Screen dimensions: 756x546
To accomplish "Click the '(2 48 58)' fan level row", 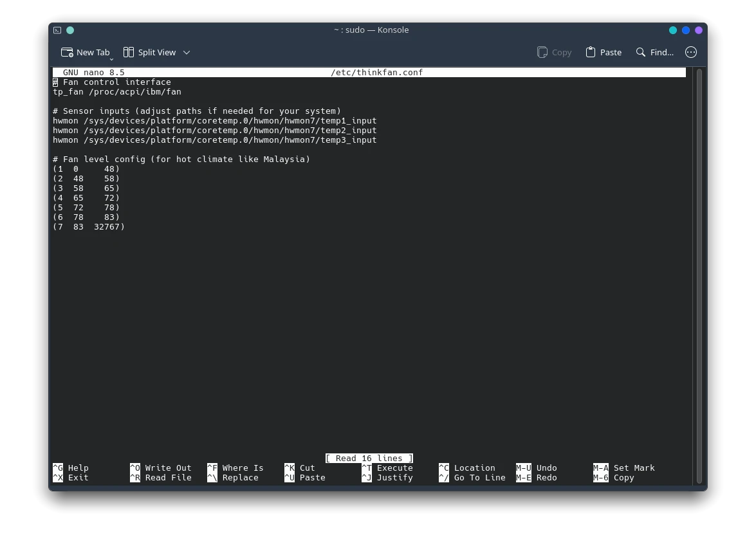I will (x=86, y=178).
